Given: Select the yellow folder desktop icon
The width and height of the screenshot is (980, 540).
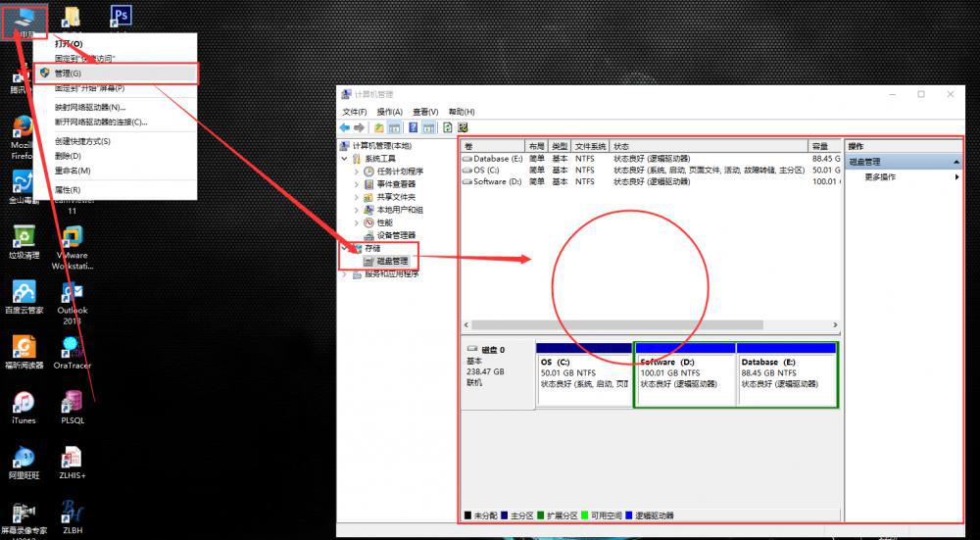Looking at the screenshot, I should 72,18.
